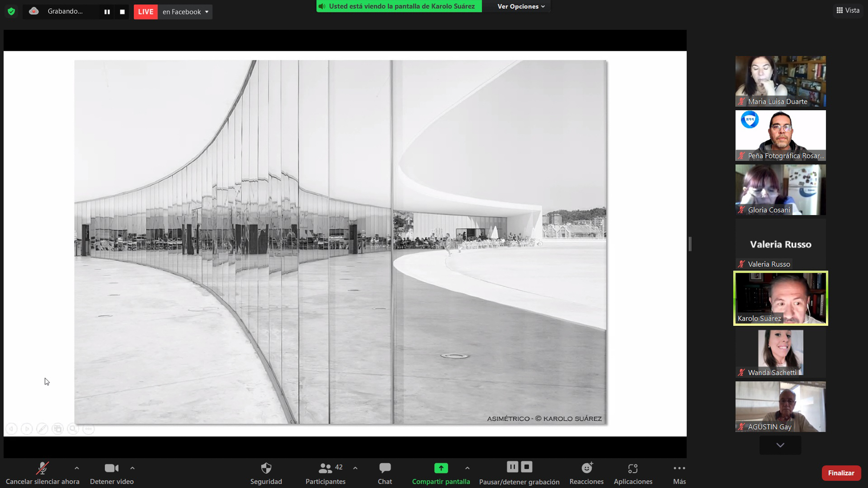Unmute microphone via Cancelar silenciar ahora
The image size is (868, 488).
tap(43, 473)
